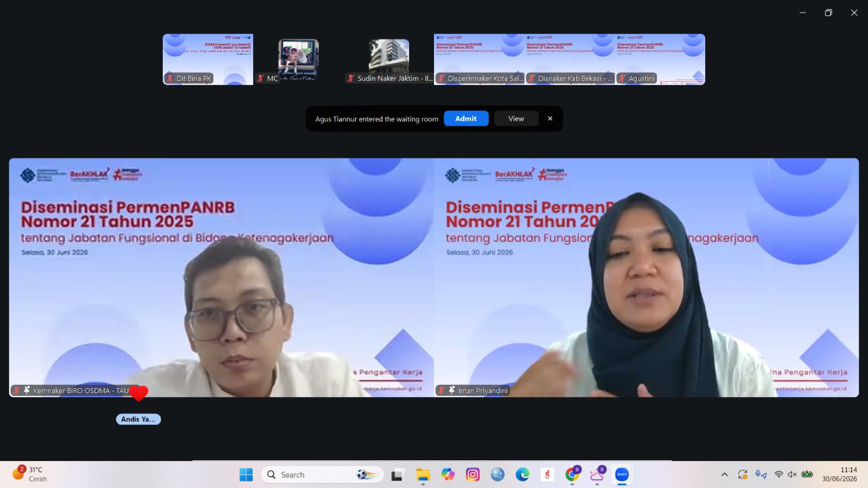Open Wi-Fi network settings from the tray

tap(778, 474)
